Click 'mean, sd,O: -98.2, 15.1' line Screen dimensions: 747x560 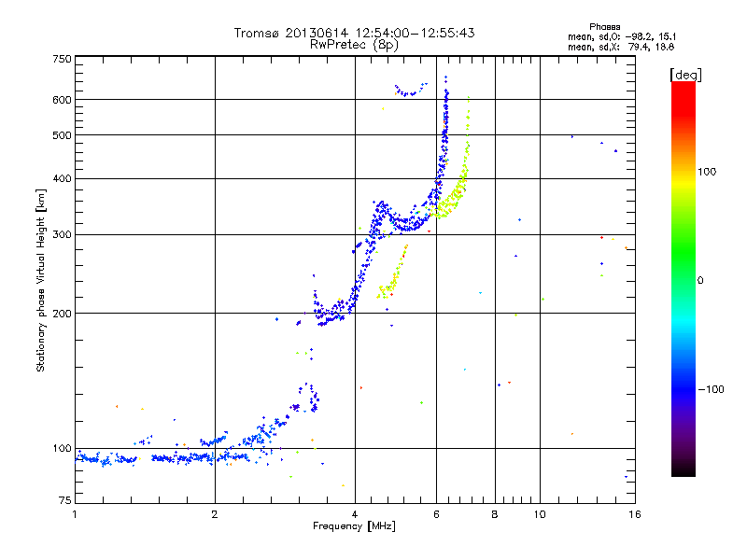point(622,36)
